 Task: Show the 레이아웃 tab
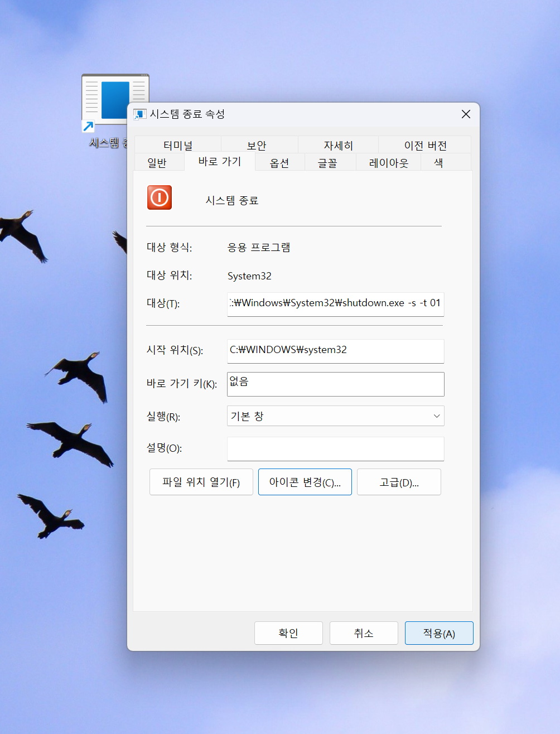pyautogui.click(x=389, y=162)
